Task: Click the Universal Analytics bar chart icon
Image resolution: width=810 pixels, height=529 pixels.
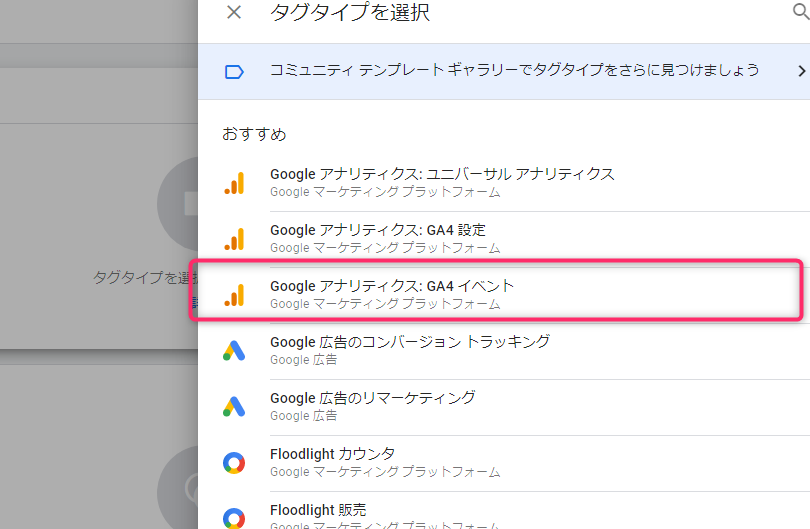Action: (x=234, y=183)
